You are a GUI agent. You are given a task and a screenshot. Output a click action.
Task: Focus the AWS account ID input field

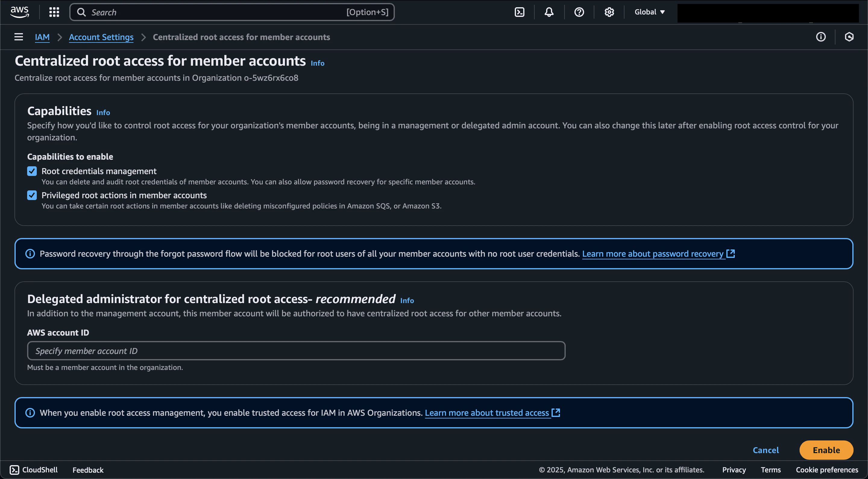[296, 351]
